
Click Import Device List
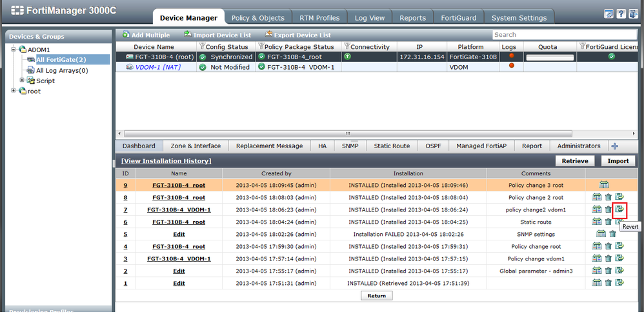tap(217, 35)
